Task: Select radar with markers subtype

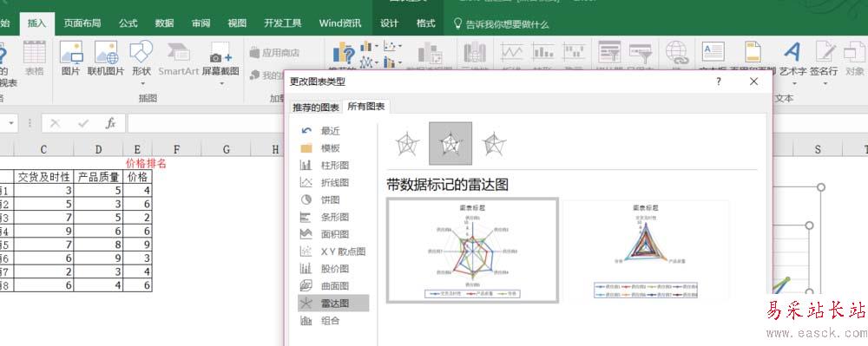Action: pyautogui.click(x=450, y=144)
